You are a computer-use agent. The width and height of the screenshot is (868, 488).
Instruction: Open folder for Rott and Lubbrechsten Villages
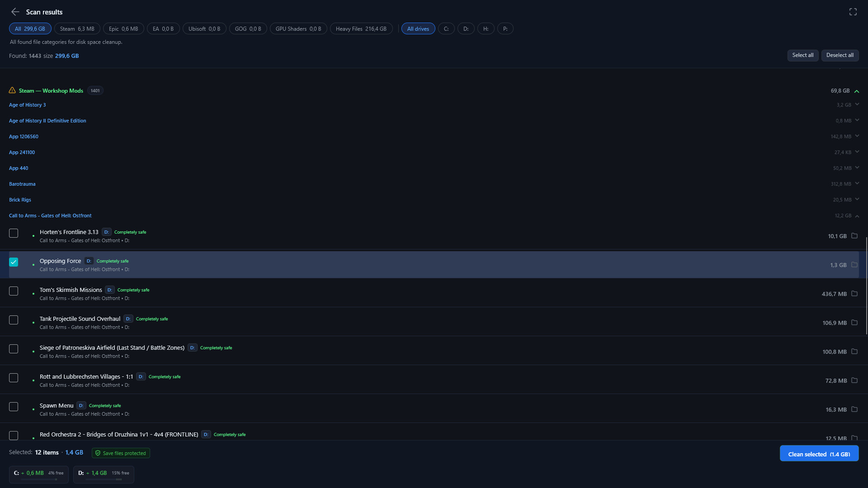[854, 380]
